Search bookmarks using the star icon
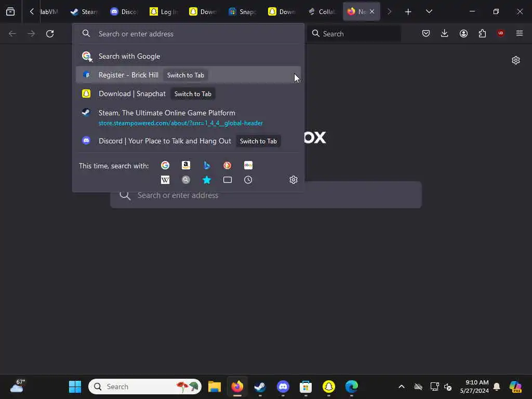The image size is (532, 399). [x=207, y=180]
